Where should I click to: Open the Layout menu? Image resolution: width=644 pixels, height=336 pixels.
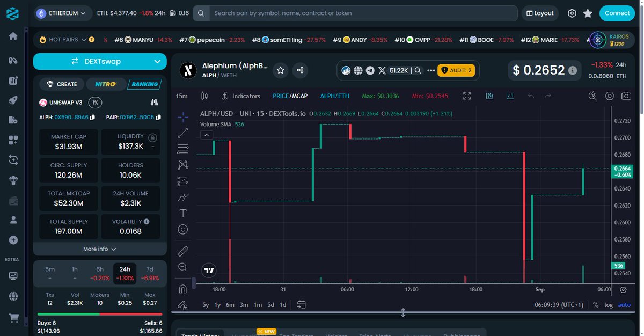pyautogui.click(x=540, y=13)
